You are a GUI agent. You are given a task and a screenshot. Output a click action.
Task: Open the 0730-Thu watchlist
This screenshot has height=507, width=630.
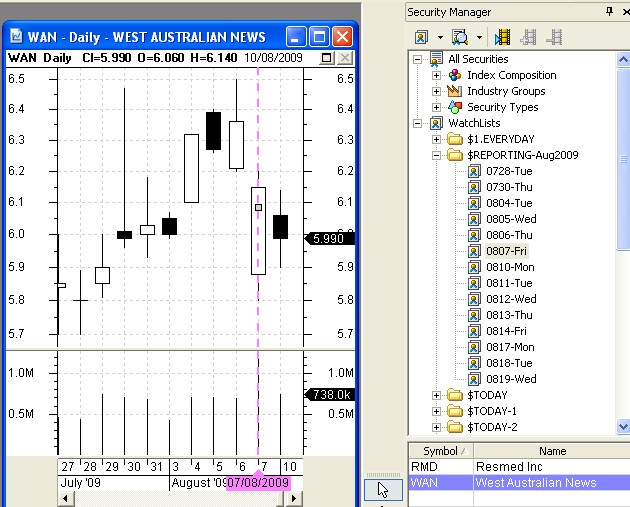pos(509,187)
